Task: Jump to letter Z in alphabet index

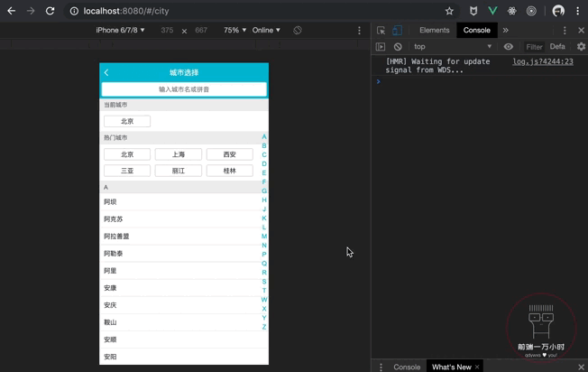Action: pyautogui.click(x=264, y=327)
